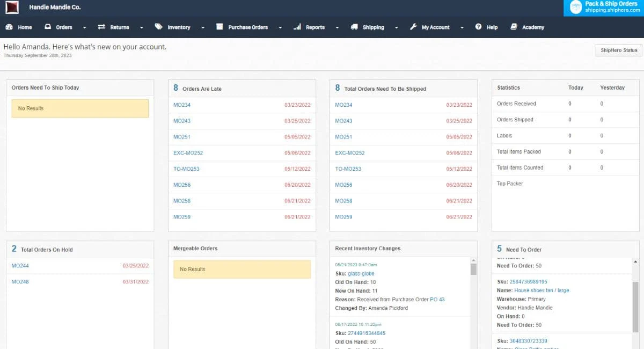The width and height of the screenshot is (644, 349).
Task: Click the Orders Shipped statistics row label
Action: click(x=515, y=120)
